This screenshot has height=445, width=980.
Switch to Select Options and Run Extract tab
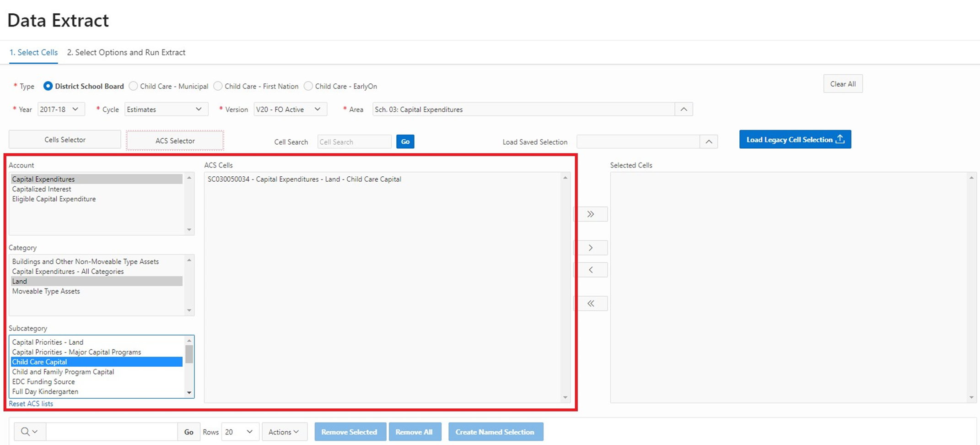126,53
